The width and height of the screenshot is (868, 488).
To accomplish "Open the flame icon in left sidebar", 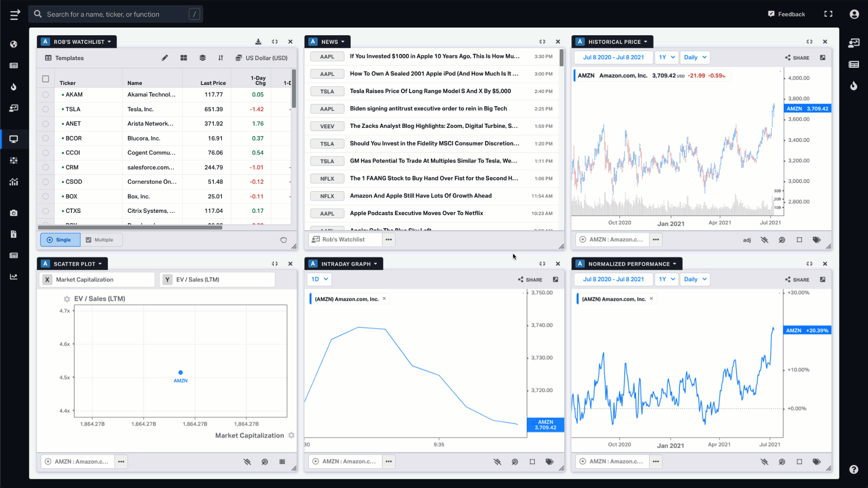I will click(14, 87).
